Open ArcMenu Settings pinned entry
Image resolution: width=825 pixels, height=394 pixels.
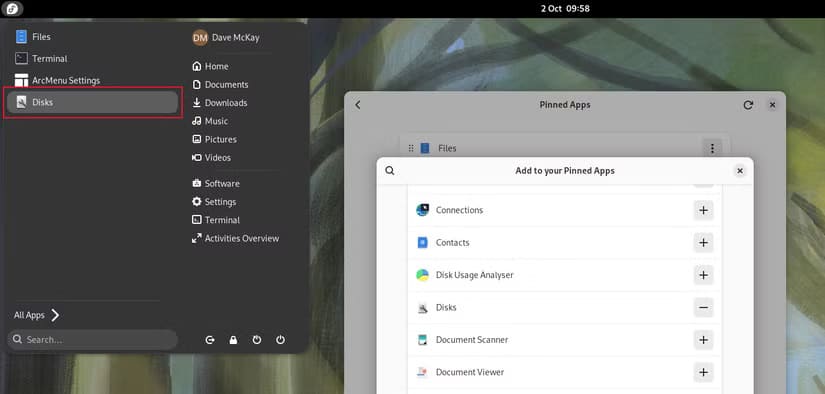click(x=92, y=80)
